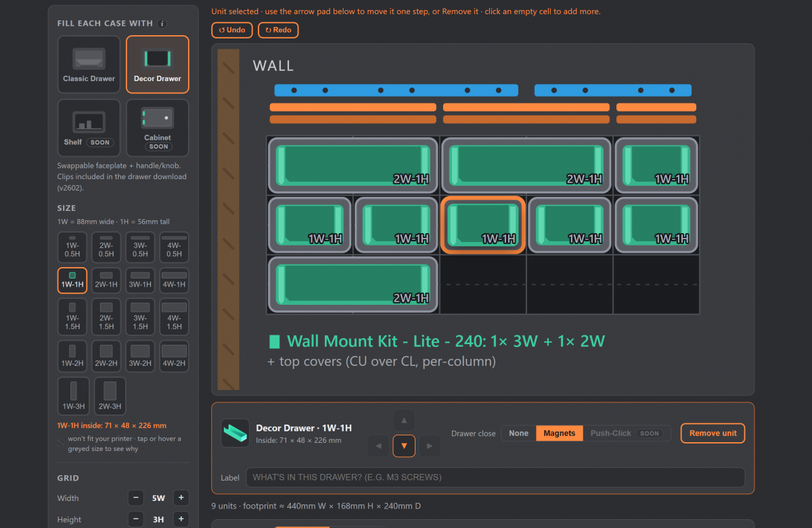Click the Decor Drawer preview icon in unit panel

tap(235, 433)
